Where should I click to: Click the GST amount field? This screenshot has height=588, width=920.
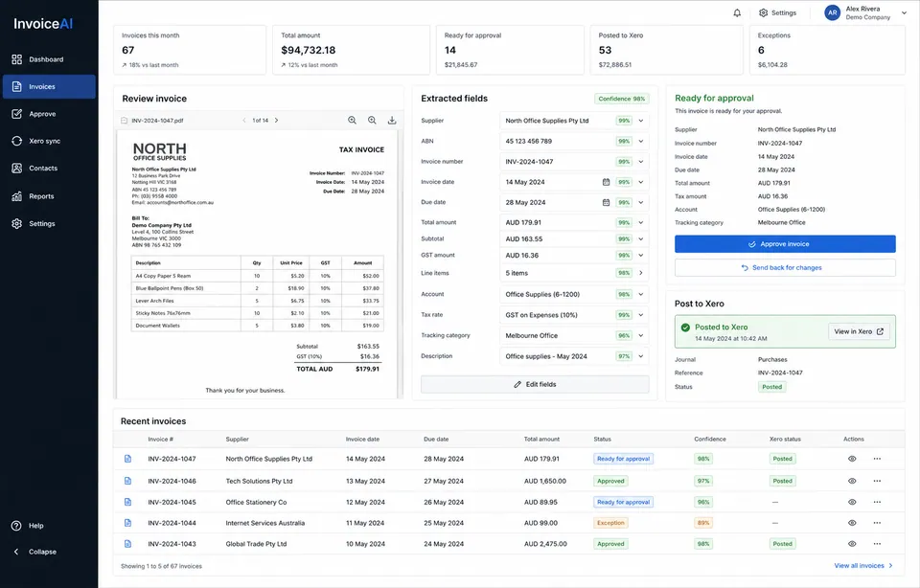pyautogui.click(x=574, y=256)
